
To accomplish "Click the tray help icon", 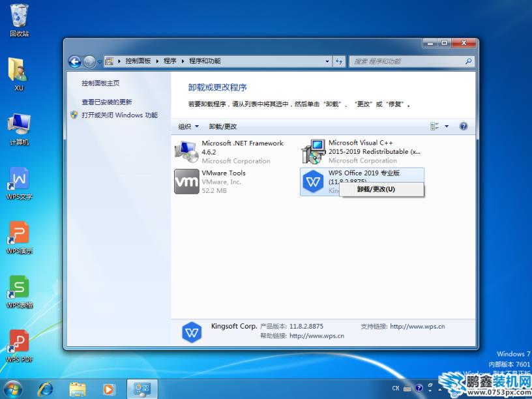I will pos(419,388).
